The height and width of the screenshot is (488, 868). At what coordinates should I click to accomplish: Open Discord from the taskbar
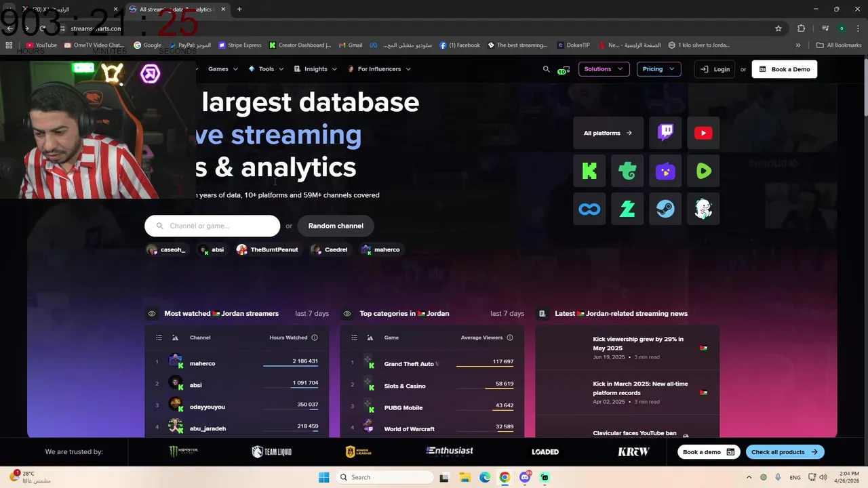click(x=525, y=477)
